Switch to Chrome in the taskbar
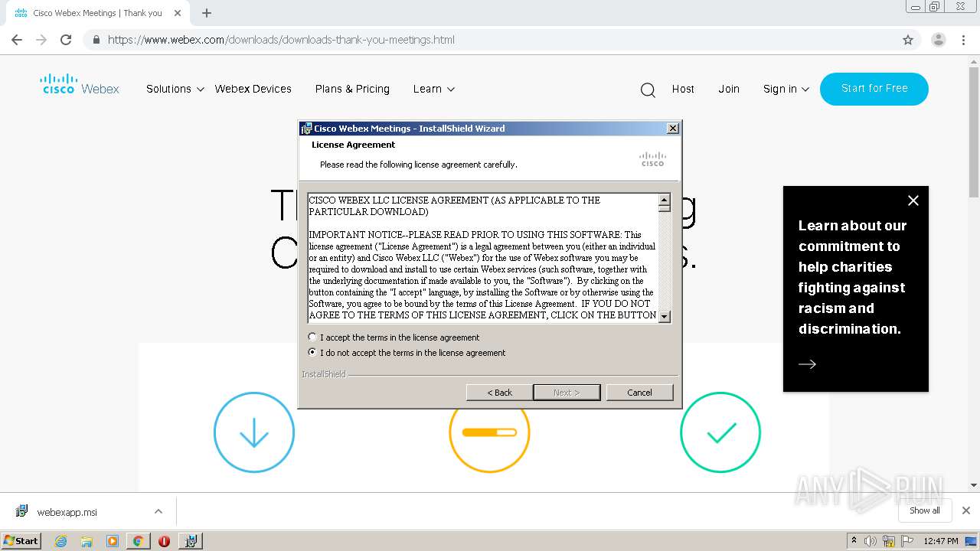 pyautogui.click(x=138, y=541)
